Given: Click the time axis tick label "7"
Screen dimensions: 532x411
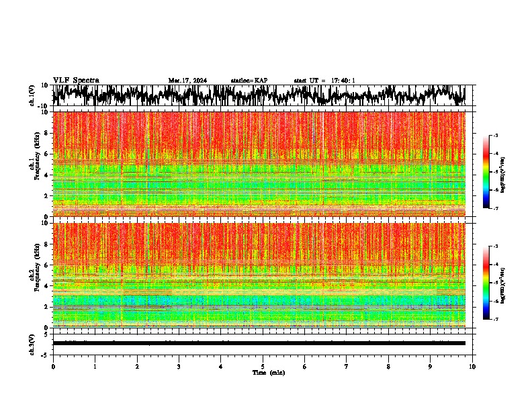Looking at the screenshot, I should click(x=347, y=367).
